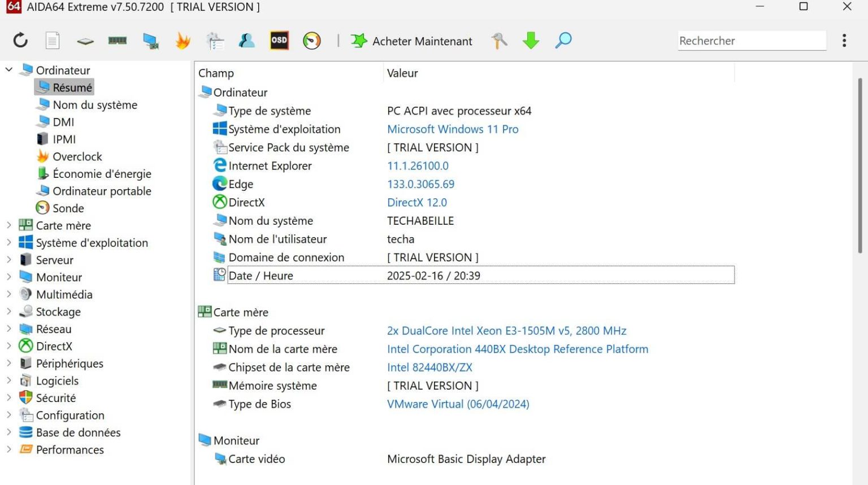The image size is (868, 485).
Task: Click the memory module toolbar icon
Action: click(x=117, y=40)
